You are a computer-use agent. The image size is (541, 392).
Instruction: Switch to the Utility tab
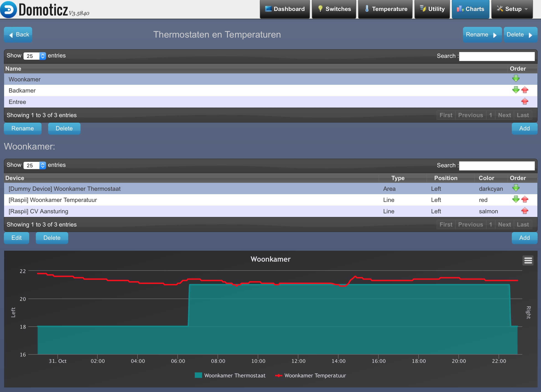(432, 9)
